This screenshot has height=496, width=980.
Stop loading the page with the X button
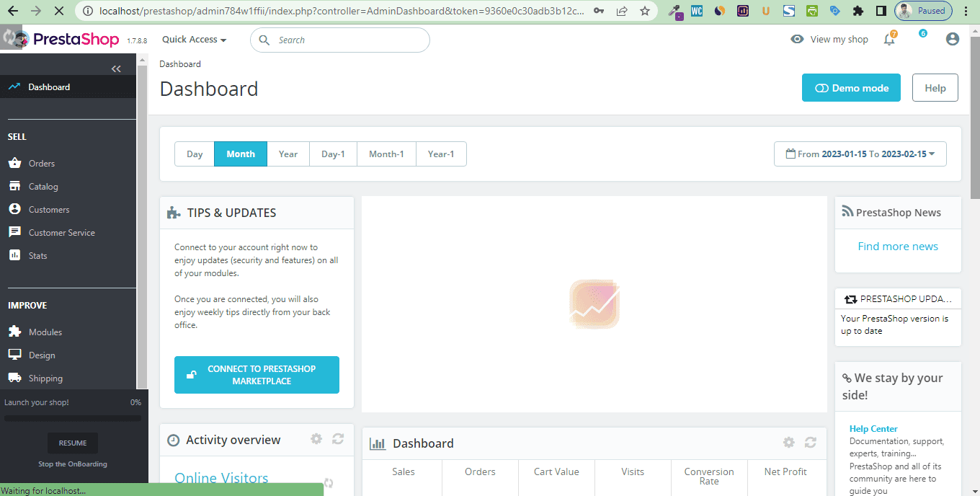coord(58,12)
